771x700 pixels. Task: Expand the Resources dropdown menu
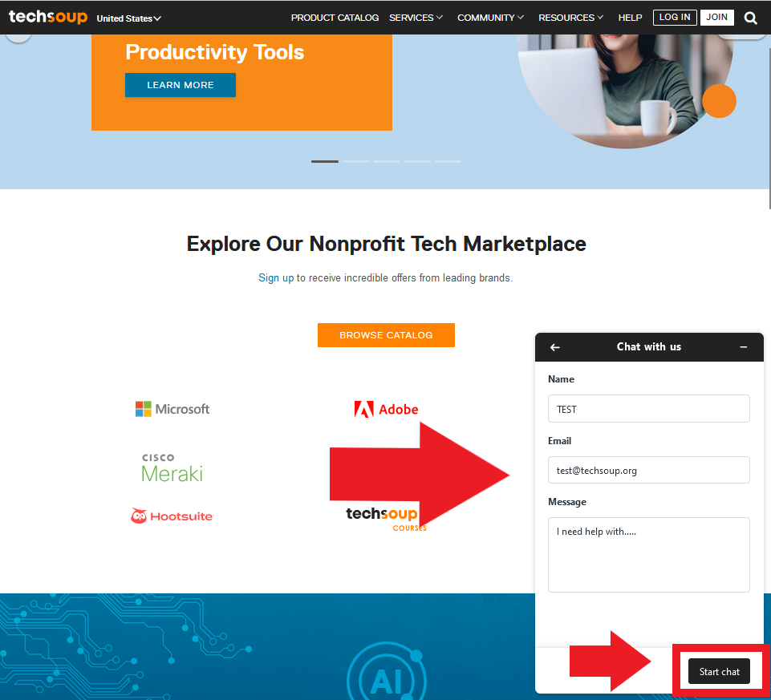[570, 17]
